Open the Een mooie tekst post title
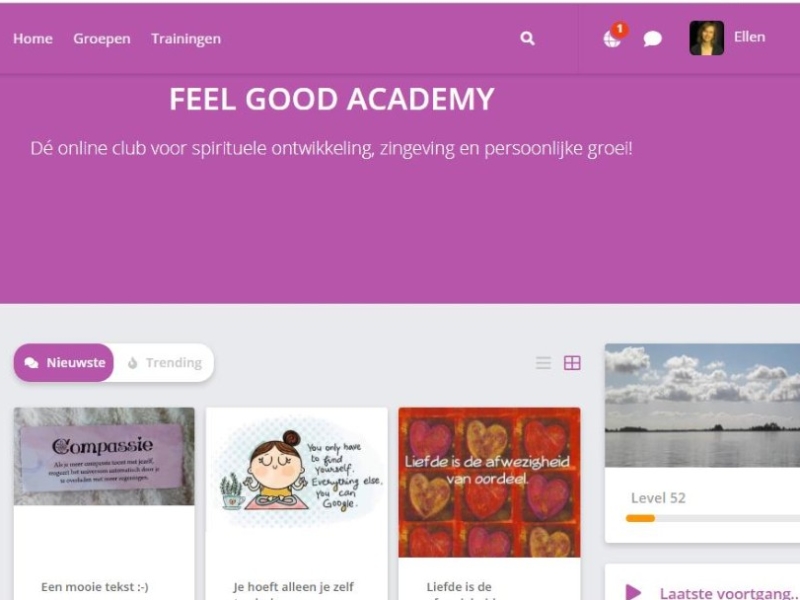This screenshot has width=800, height=600. [x=95, y=587]
